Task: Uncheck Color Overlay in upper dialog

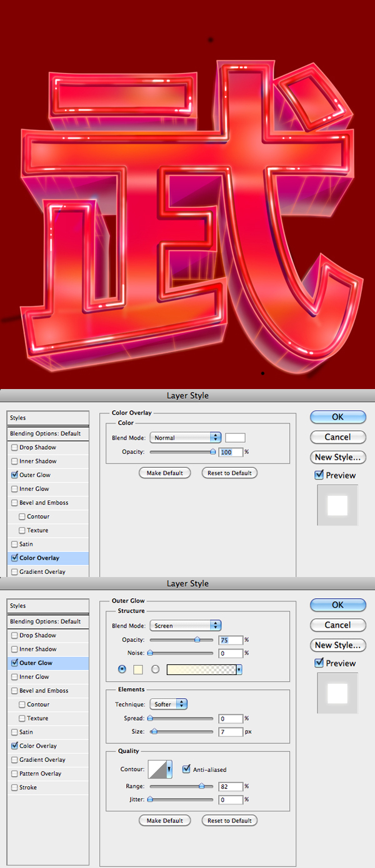Action: [14, 558]
